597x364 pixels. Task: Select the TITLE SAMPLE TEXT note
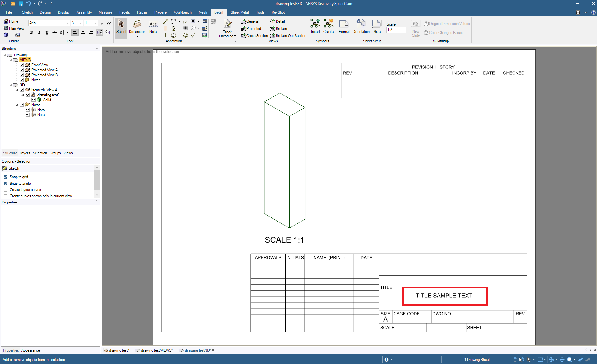tap(444, 296)
